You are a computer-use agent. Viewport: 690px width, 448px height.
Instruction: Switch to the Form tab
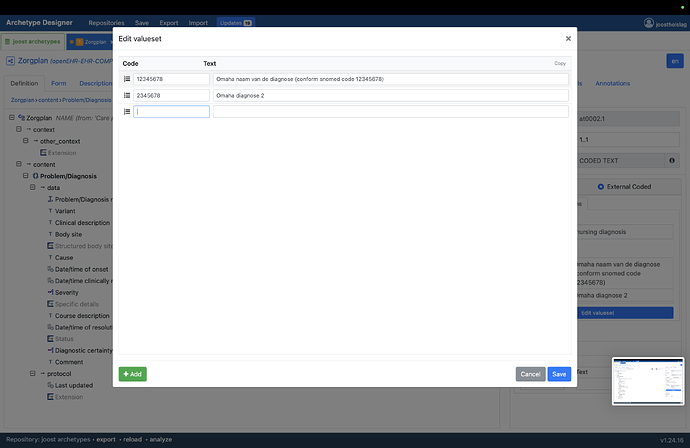pos(58,83)
